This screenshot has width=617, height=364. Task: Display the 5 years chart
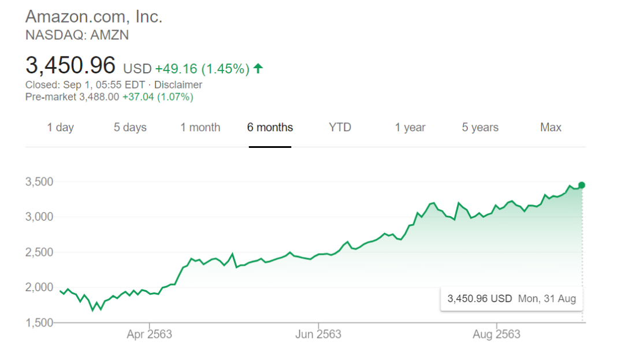tap(480, 127)
